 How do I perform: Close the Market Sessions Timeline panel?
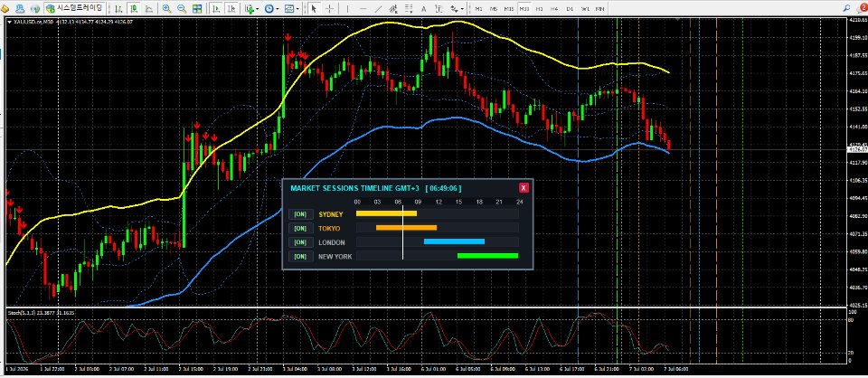tap(524, 187)
